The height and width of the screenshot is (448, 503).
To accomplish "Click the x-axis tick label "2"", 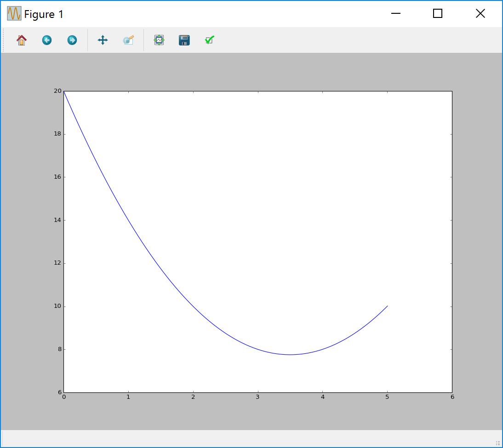I will [x=193, y=397].
